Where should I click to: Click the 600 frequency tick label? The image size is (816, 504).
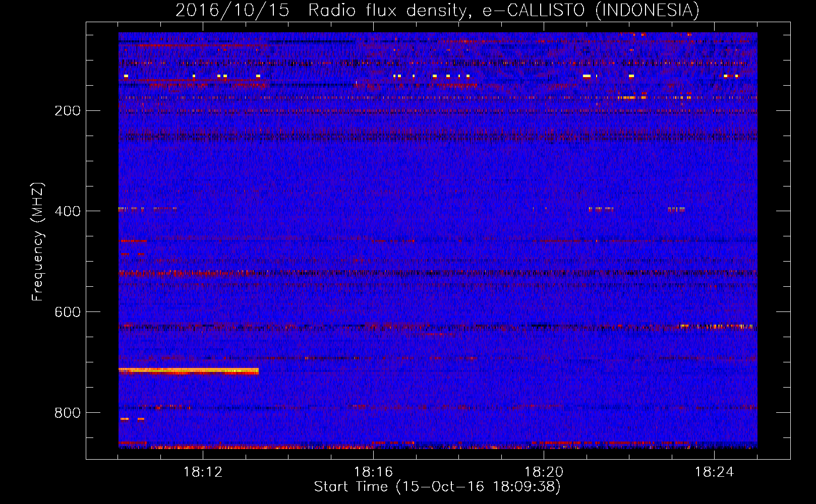coord(68,312)
